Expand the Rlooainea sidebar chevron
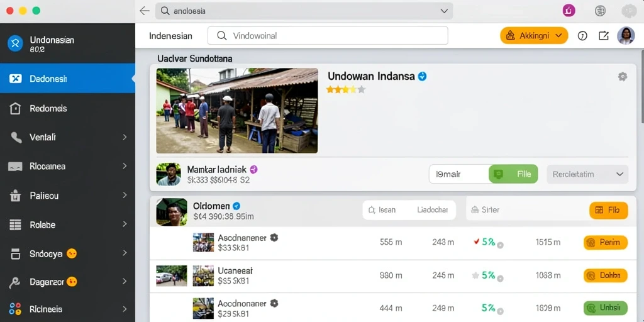644x322 pixels. click(125, 166)
